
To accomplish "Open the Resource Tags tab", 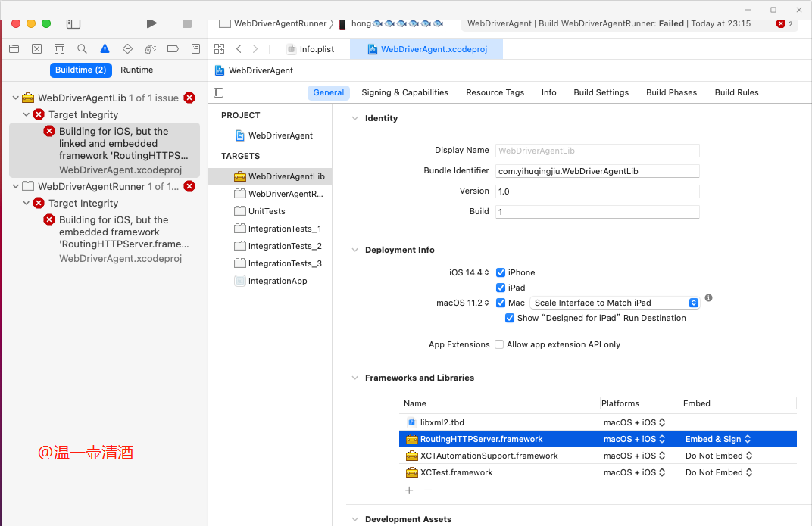I will point(495,92).
